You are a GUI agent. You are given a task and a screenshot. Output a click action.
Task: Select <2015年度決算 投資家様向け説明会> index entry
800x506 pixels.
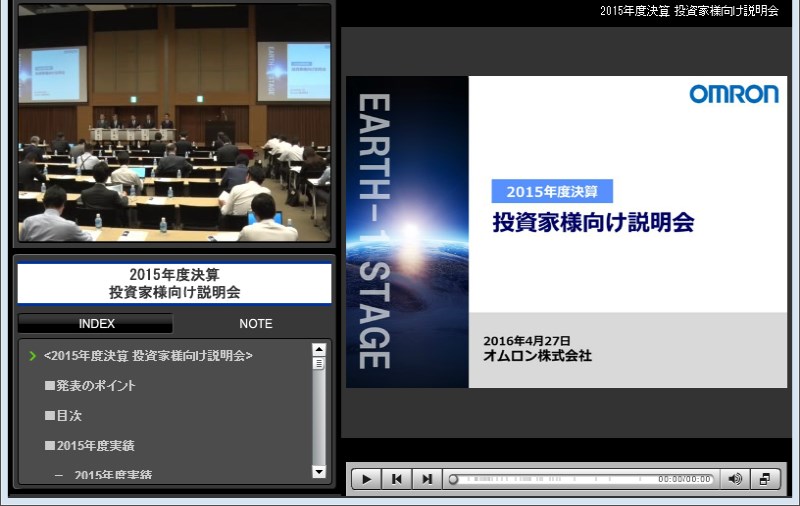148,356
